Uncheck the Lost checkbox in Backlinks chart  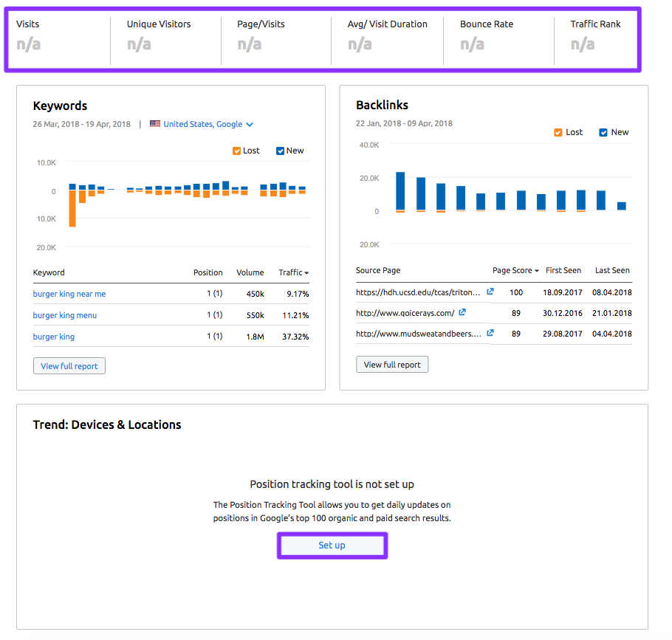tap(558, 132)
